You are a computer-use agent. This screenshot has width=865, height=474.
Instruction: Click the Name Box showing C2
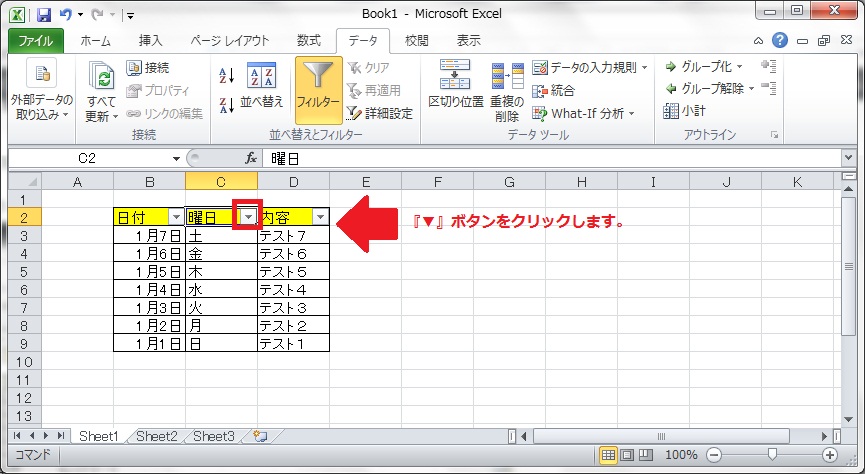pos(88,158)
